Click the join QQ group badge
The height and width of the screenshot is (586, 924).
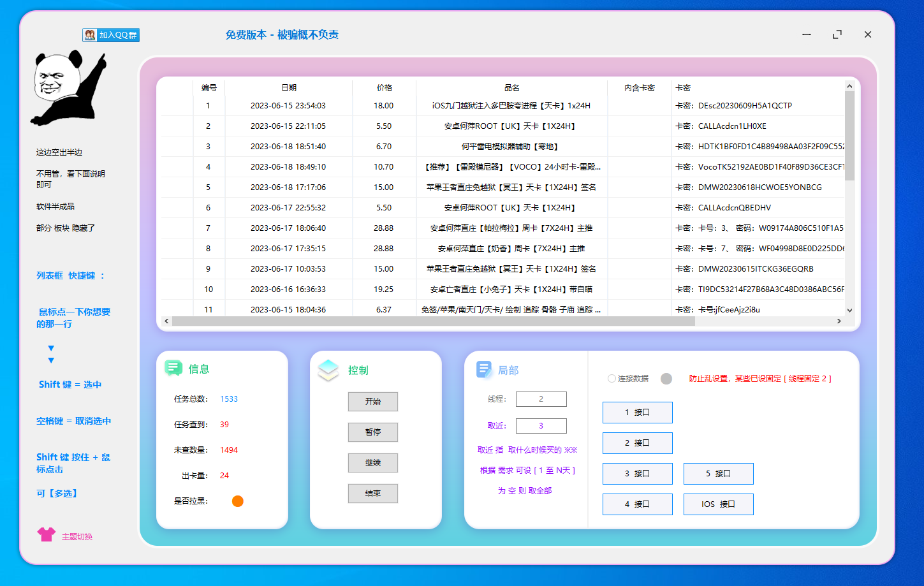(111, 35)
